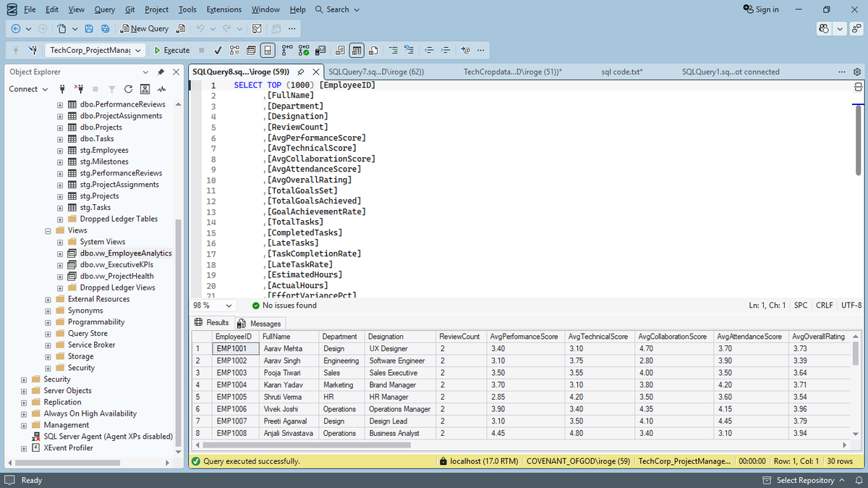The height and width of the screenshot is (488, 868).
Task: Click the Object Explorer hierarchy diagram icon
Action: (x=145, y=89)
